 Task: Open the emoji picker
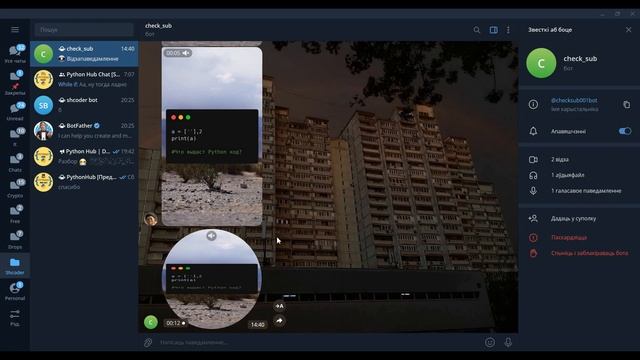(490, 342)
